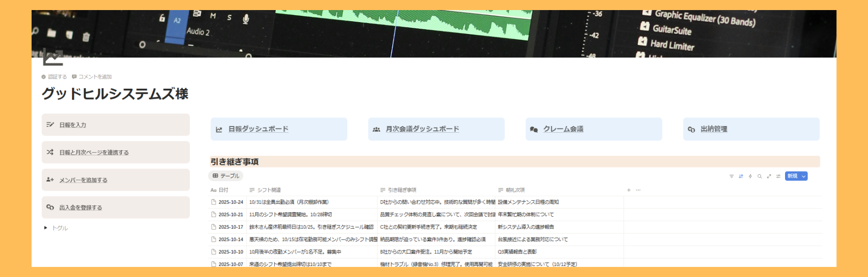Image resolution: width=868 pixels, height=277 pixels.
Task: Expand the トグル toggle triangle
Action: 46,228
